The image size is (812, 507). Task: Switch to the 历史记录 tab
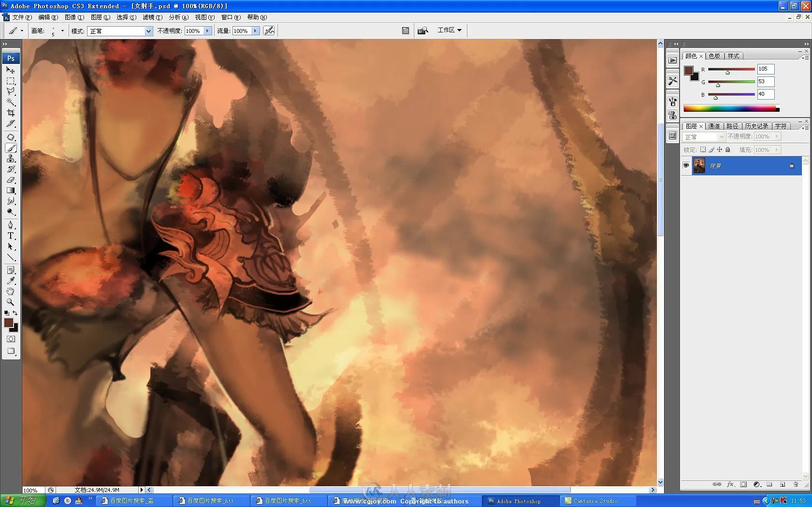pos(756,126)
